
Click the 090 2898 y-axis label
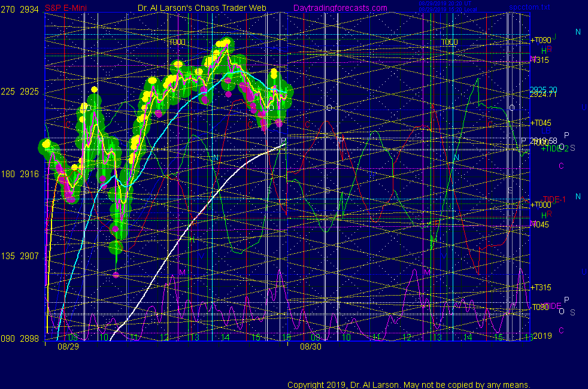[x=20, y=338]
